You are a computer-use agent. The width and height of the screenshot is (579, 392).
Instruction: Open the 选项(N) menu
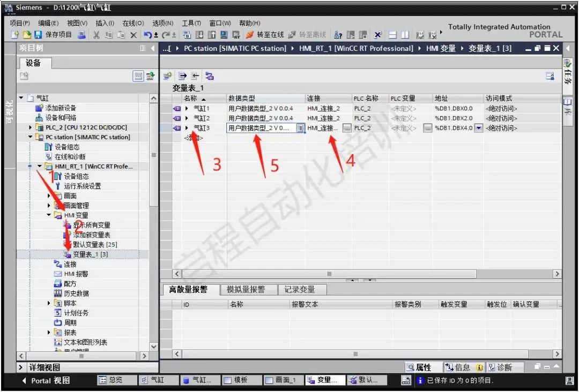pos(163,23)
